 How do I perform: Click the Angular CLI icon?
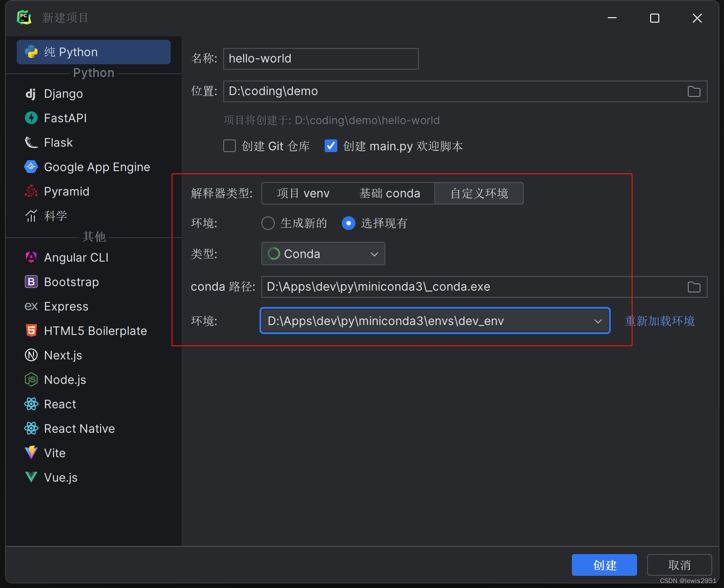tap(31, 258)
